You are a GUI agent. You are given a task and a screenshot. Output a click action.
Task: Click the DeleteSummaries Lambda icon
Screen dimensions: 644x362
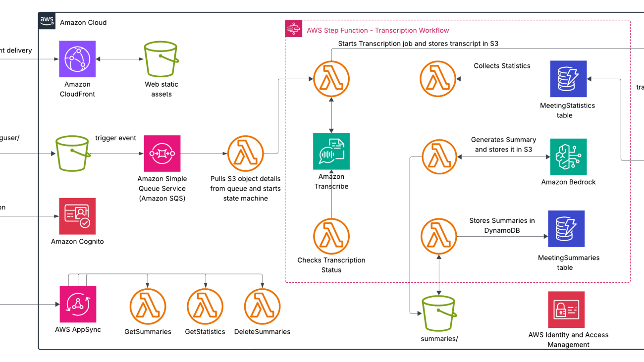click(263, 306)
